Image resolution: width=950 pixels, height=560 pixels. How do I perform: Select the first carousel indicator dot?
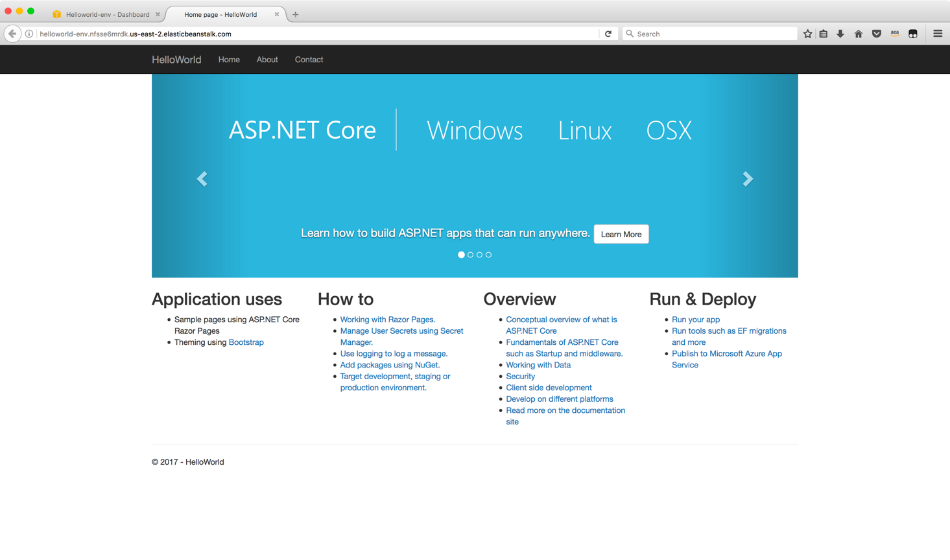461,255
